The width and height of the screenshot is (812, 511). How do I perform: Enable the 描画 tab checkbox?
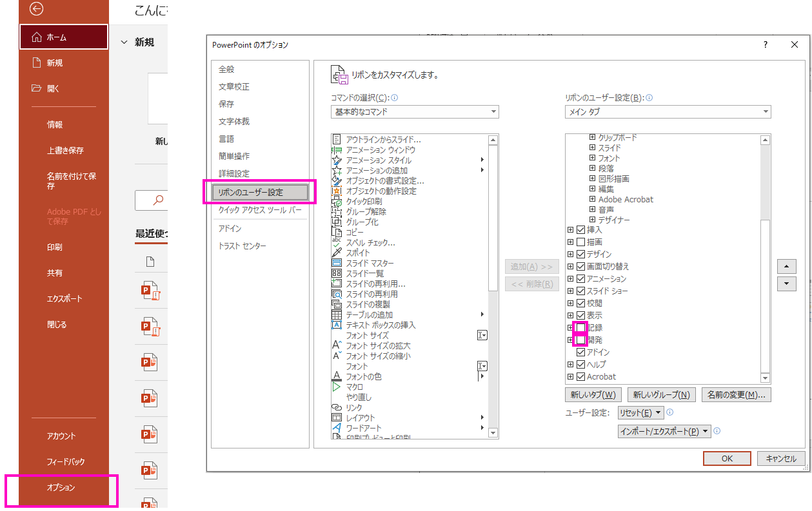[x=580, y=242]
